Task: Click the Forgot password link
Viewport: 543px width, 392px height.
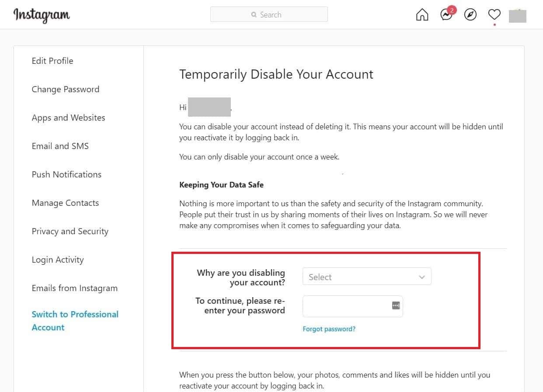Action: (329, 328)
